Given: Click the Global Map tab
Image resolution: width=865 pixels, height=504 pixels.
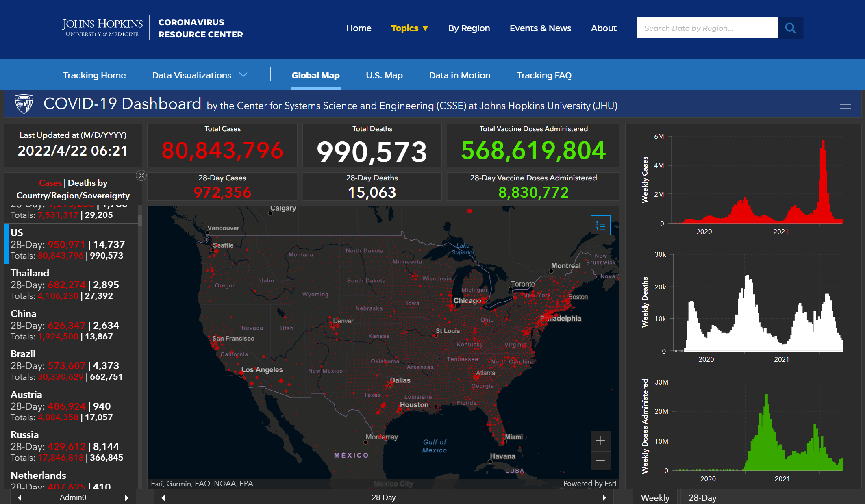Looking at the screenshot, I should [x=315, y=75].
